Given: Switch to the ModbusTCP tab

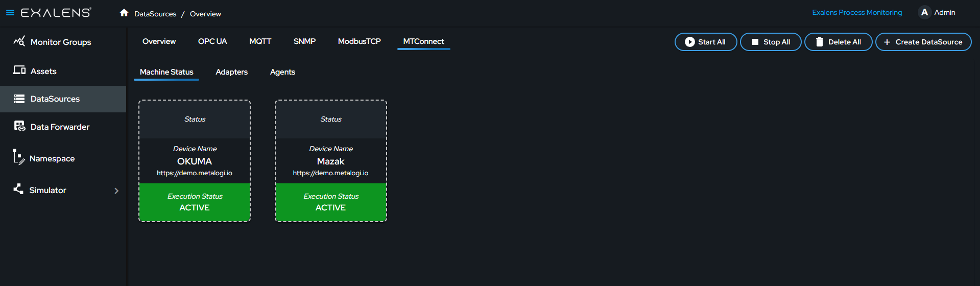Looking at the screenshot, I should (x=359, y=41).
